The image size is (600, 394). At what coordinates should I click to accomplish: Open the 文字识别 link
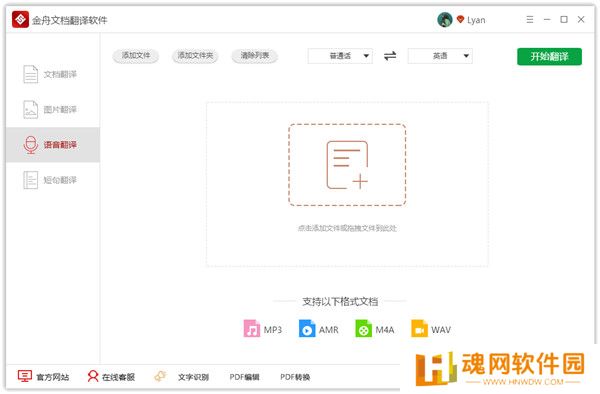tap(193, 377)
